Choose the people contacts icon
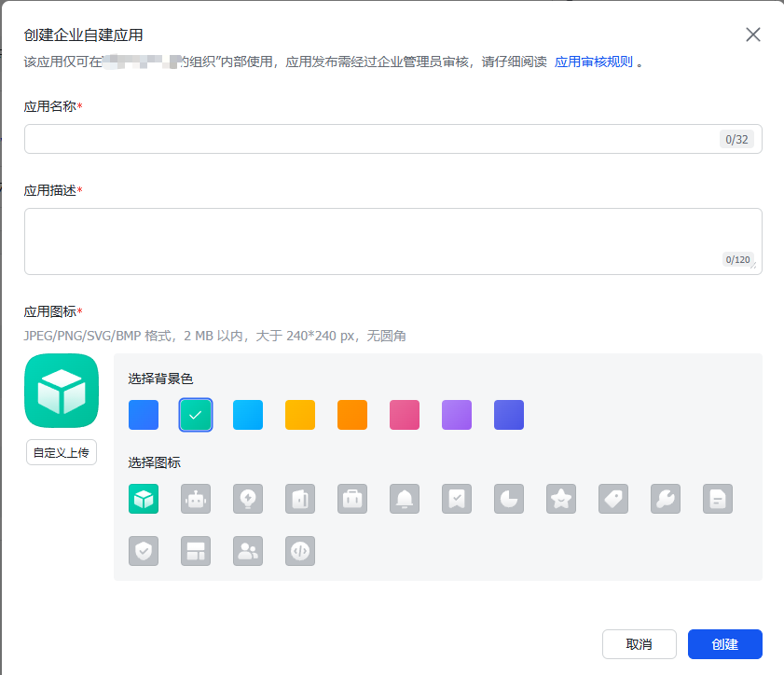This screenshot has width=784, height=675. click(247, 551)
